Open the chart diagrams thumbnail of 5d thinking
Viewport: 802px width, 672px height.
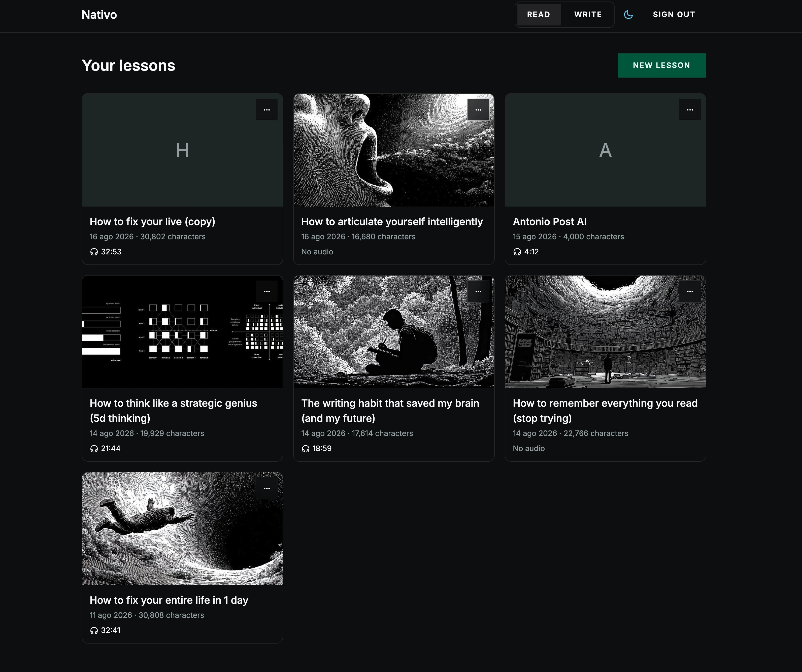182,332
